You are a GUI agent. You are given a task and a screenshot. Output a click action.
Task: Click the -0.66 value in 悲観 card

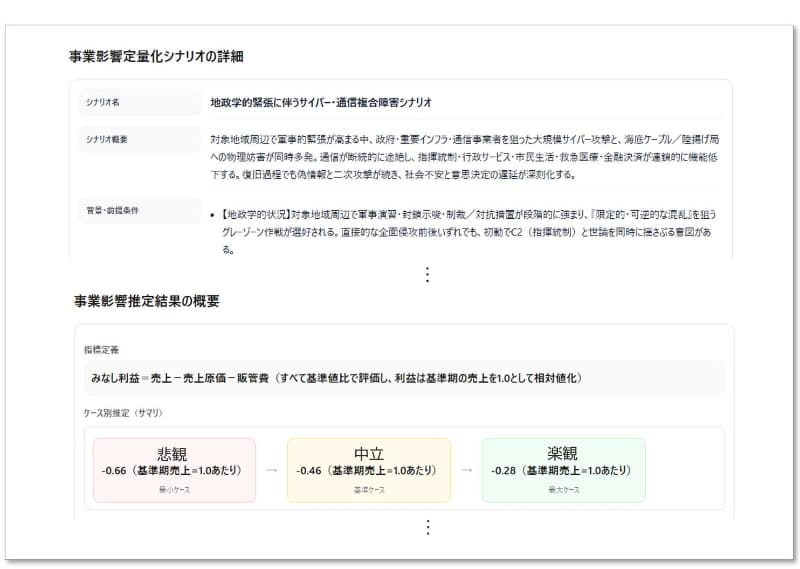[114, 471]
